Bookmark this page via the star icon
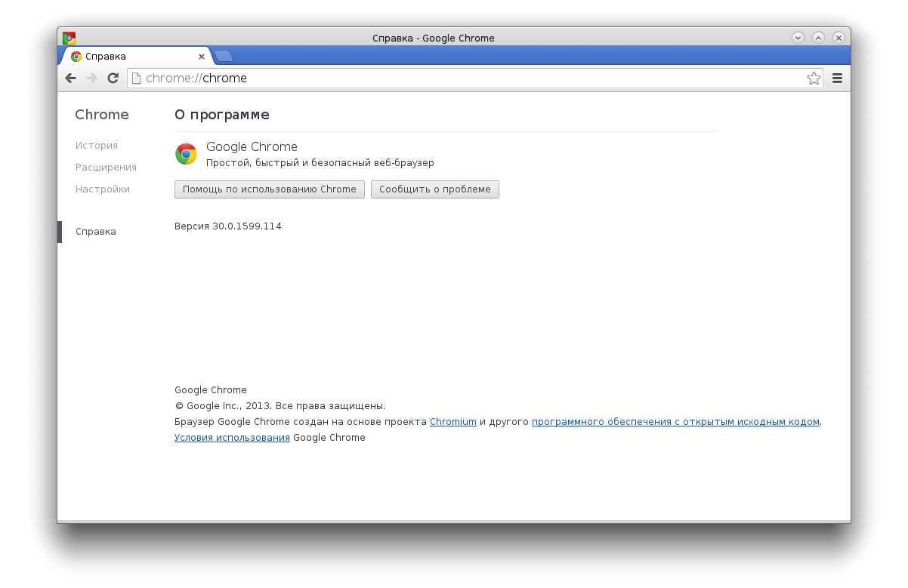The width and height of the screenshot is (908, 588). [x=814, y=78]
